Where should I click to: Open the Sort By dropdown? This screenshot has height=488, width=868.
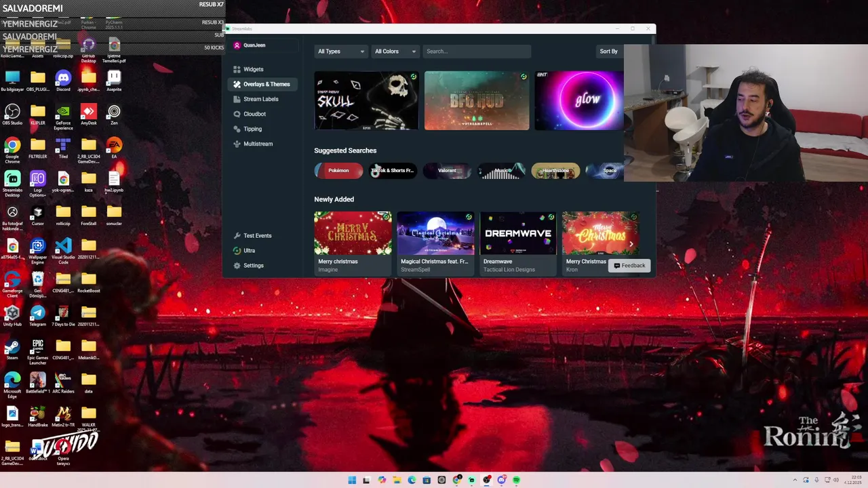point(608,52)
